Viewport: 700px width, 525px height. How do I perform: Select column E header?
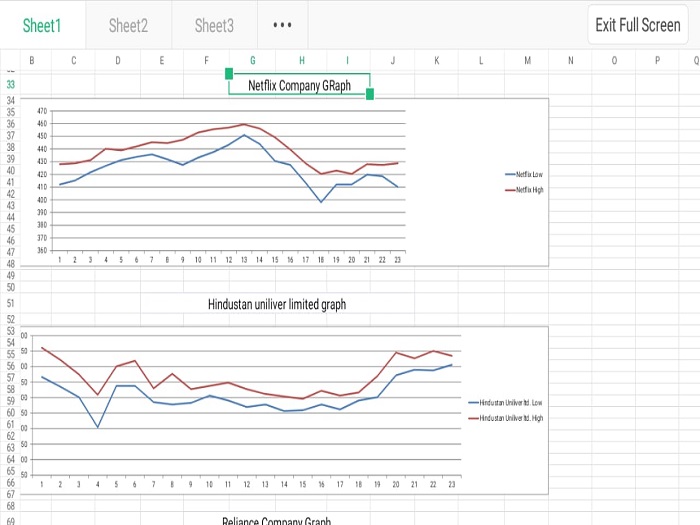pos(162,60)
